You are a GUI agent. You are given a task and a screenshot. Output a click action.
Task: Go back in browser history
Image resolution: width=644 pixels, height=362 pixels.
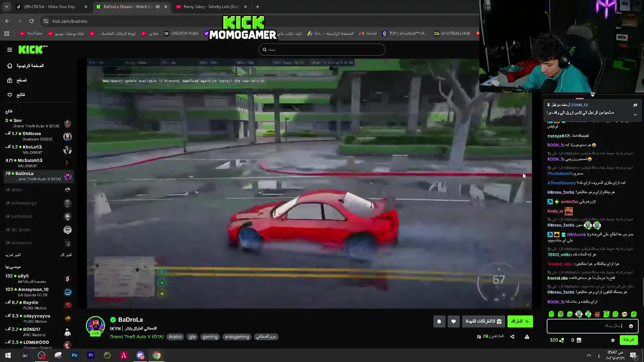coord(7,21)
